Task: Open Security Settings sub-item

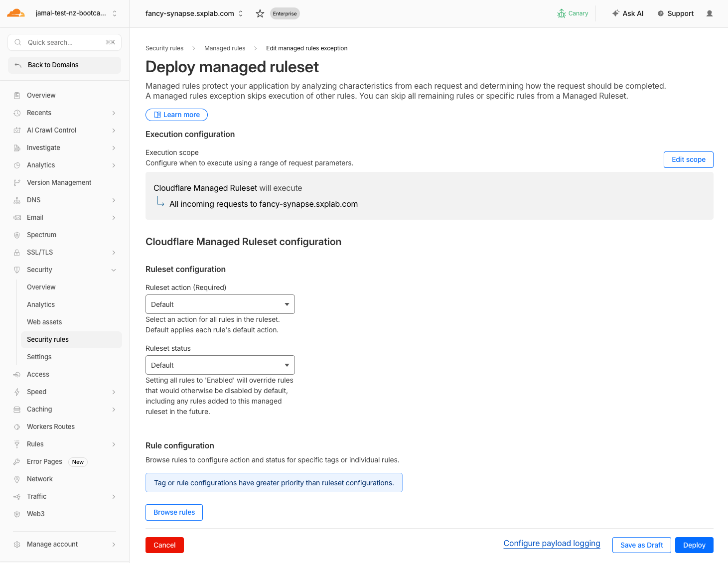Action: (71, 357)
